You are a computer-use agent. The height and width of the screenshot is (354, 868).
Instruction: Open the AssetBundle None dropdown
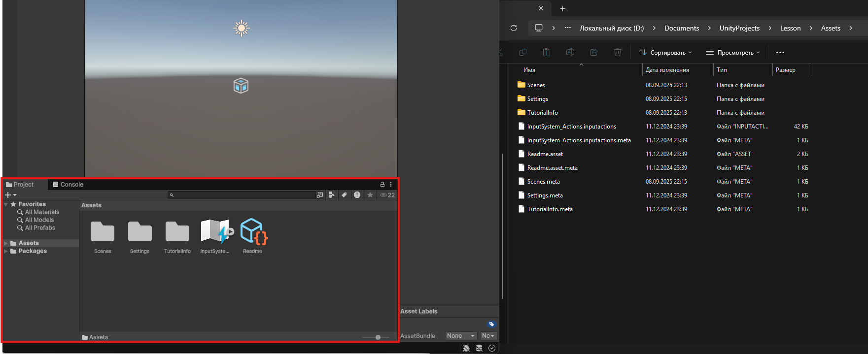460,336
